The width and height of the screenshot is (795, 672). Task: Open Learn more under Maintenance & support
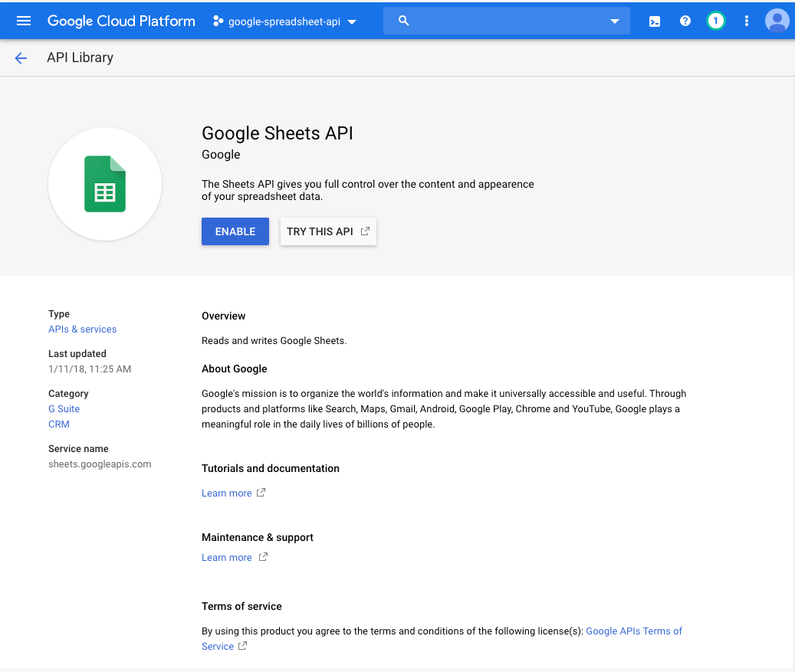[227, 558]
